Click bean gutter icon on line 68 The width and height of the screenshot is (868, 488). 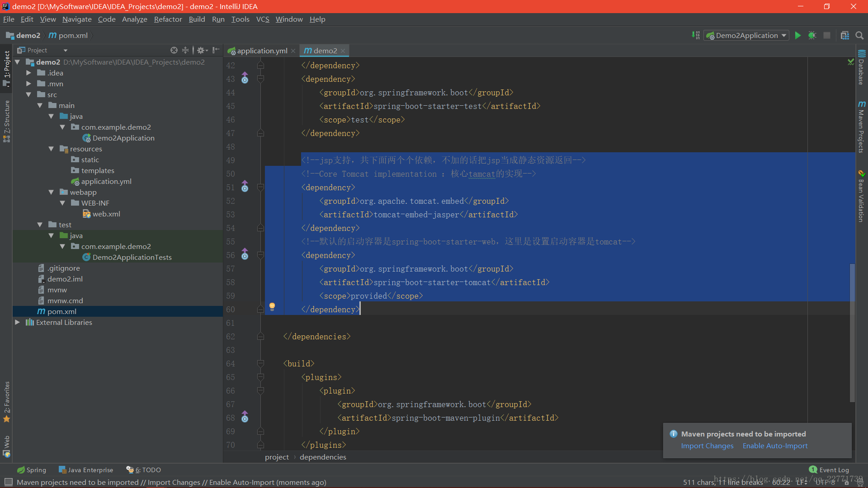coord(245,417)
